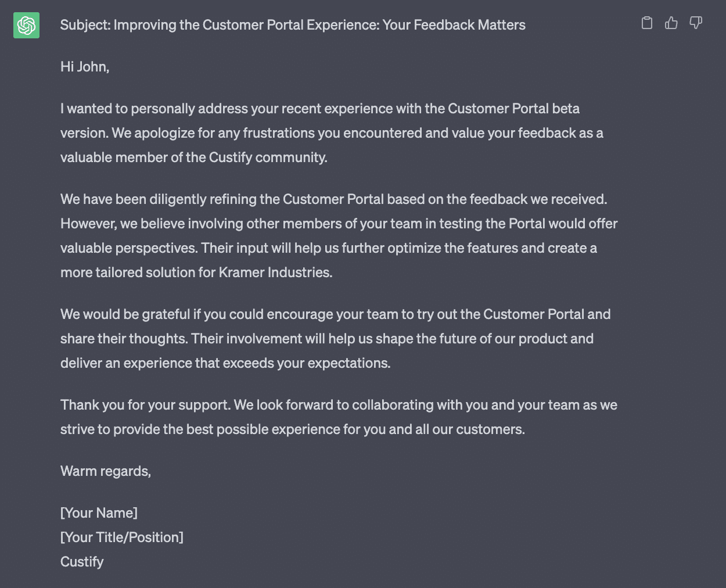Click the line starting 'share their thoughts'
The width and height of the screenshot is (726, 588).
coord(327,339)
